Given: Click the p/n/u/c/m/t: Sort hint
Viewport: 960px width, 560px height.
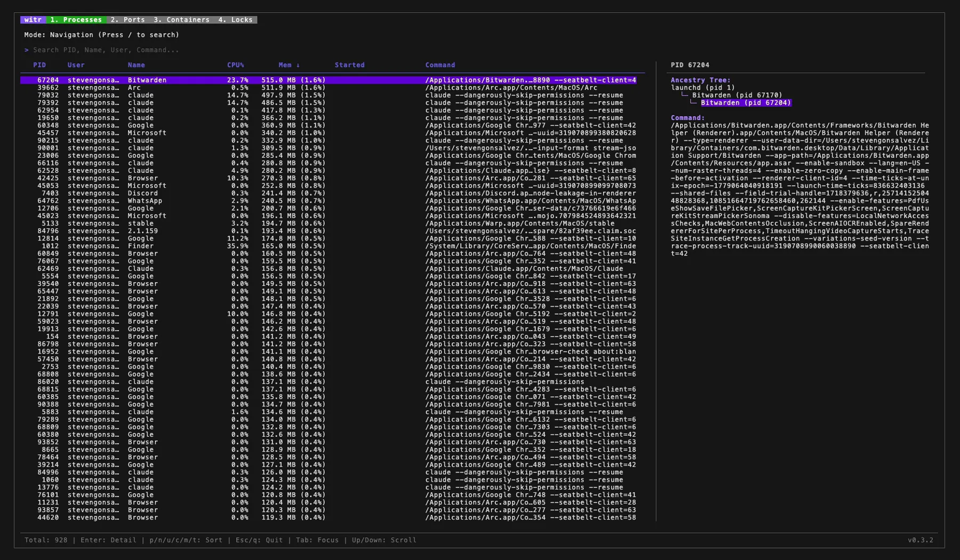Looking at the screenshot, I should (x=186, y=540).
